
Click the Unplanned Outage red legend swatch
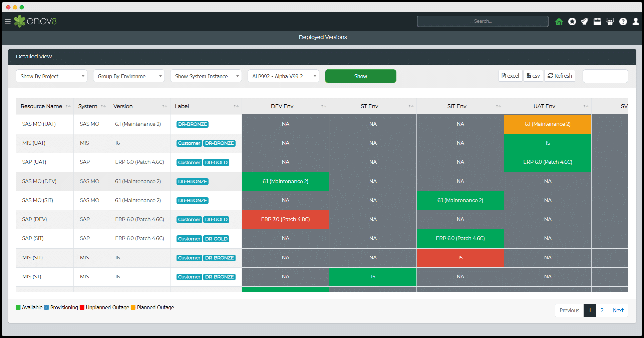tap(82, 307)
